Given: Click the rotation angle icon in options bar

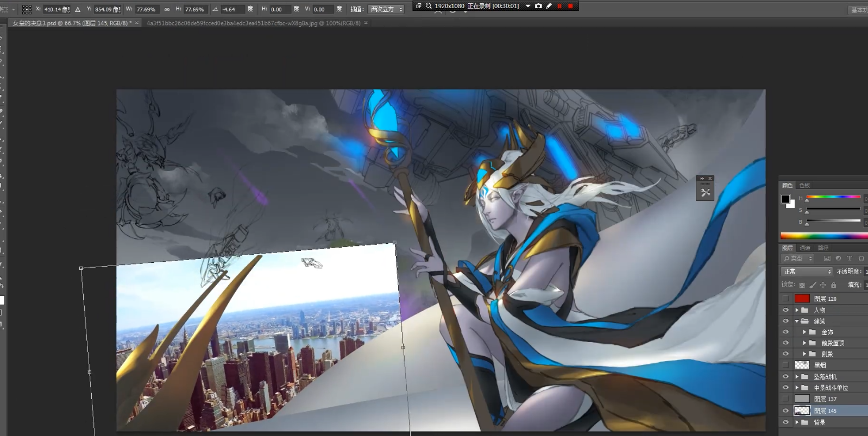Looking at the screenshot, I should point(216,9).
